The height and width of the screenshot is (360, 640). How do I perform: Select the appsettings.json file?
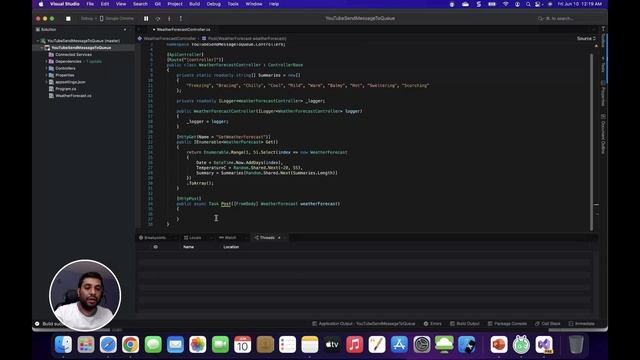point(70,82)
